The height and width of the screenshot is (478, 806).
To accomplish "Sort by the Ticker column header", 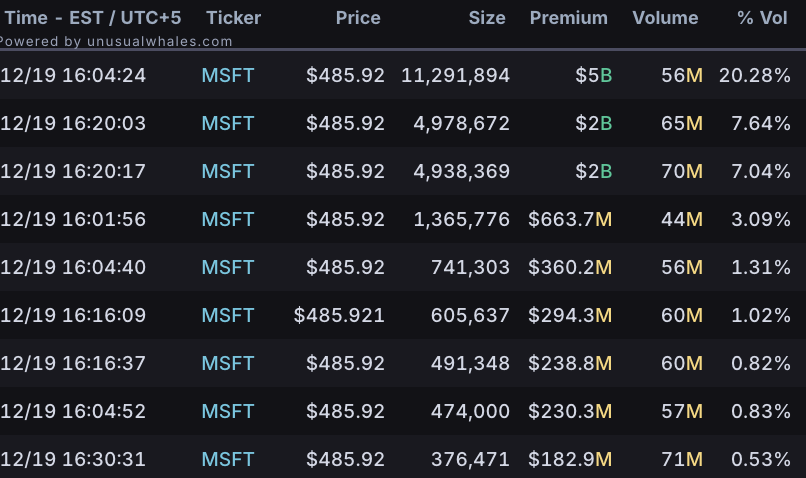I will pos(233,18).
